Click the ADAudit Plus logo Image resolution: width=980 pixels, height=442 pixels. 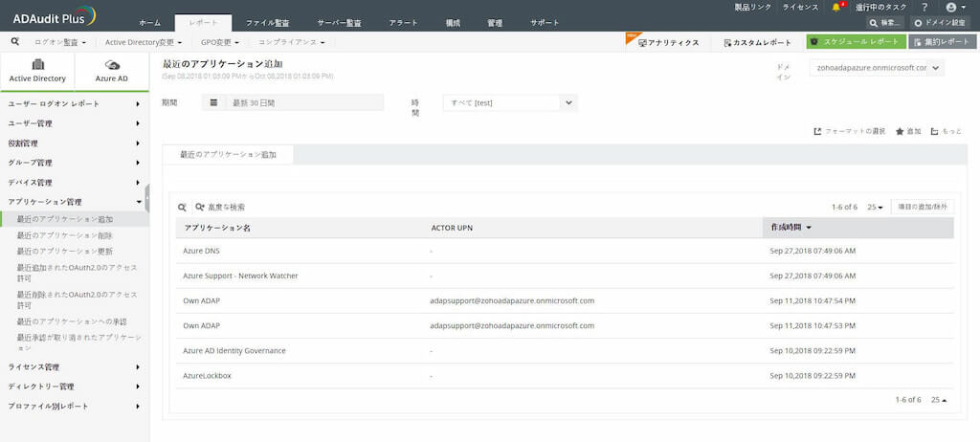(x=54, y=17)
